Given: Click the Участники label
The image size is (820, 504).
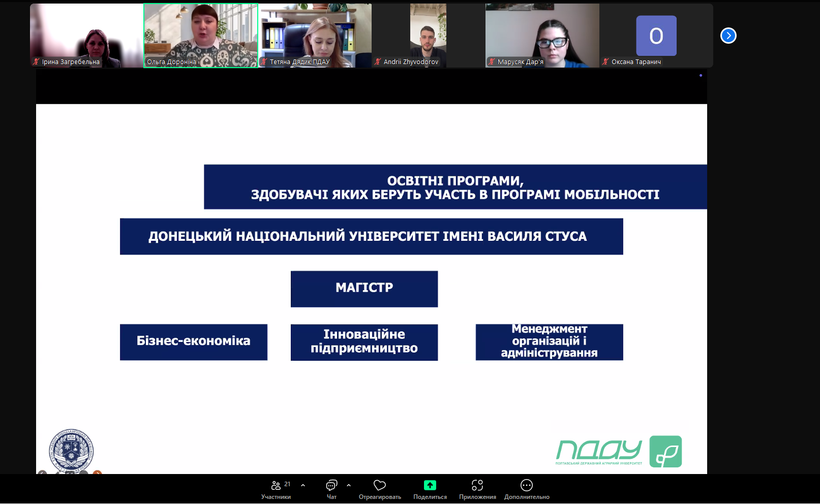Looking at the screenshot, I should coord(276,497).
